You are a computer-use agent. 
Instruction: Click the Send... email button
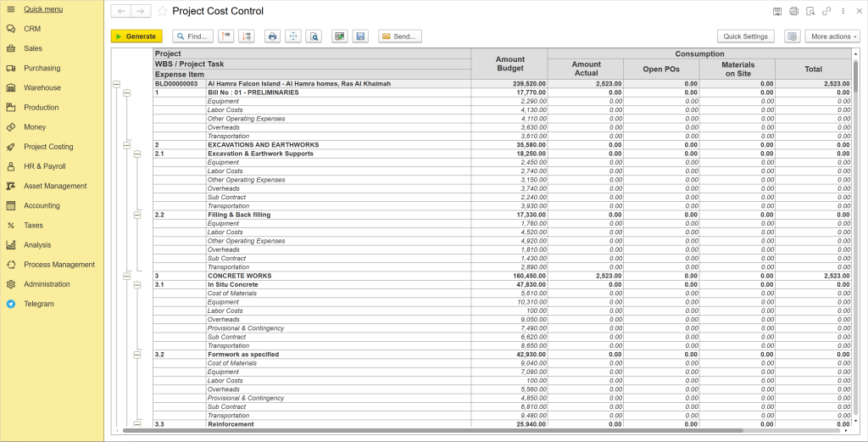(x=400, y=36)
